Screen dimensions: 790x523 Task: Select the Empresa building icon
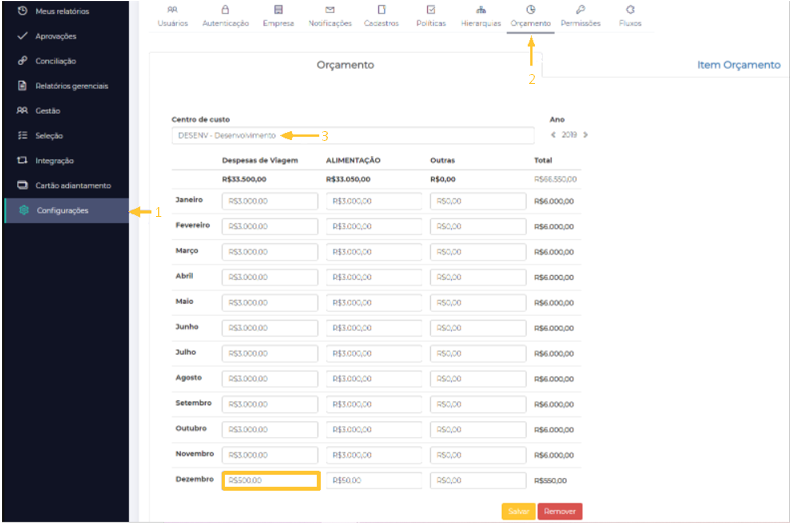(x=278, y=10)
